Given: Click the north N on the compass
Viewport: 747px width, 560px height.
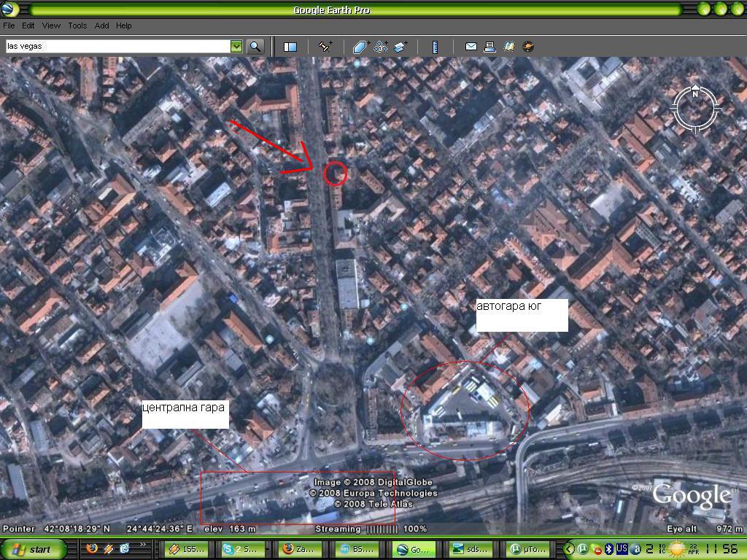Looking at the screenshot, I should coord(695,93).
